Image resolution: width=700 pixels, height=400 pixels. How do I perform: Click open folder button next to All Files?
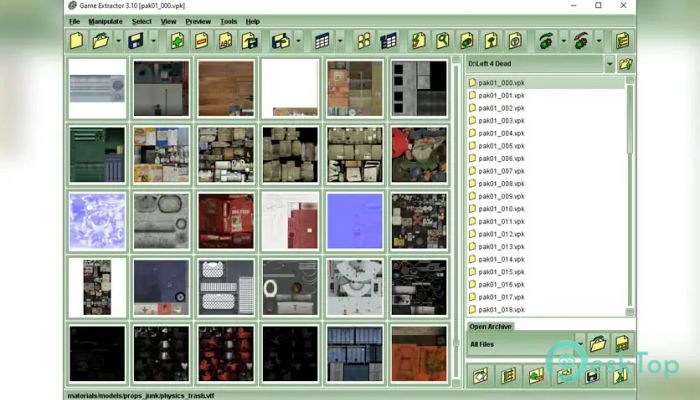pos(598,344)
